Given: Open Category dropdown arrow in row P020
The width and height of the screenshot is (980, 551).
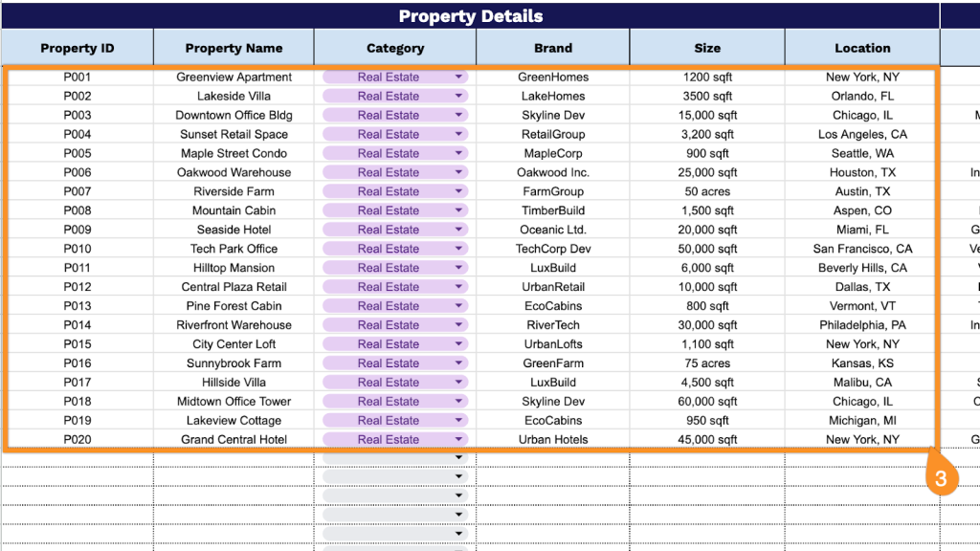Looking at the screenshot, I should click(458, 440).
